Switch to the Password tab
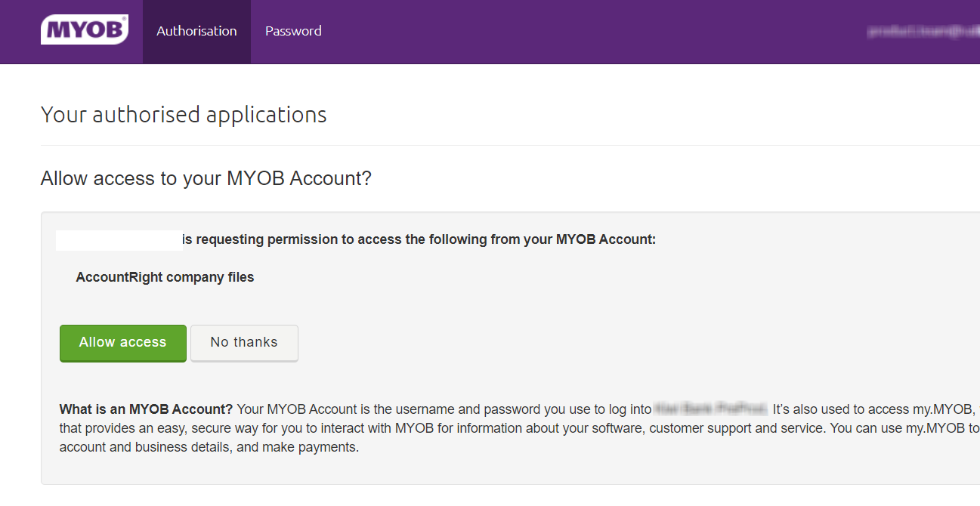The width and height of the screenshot is (980, 506). 293,32
